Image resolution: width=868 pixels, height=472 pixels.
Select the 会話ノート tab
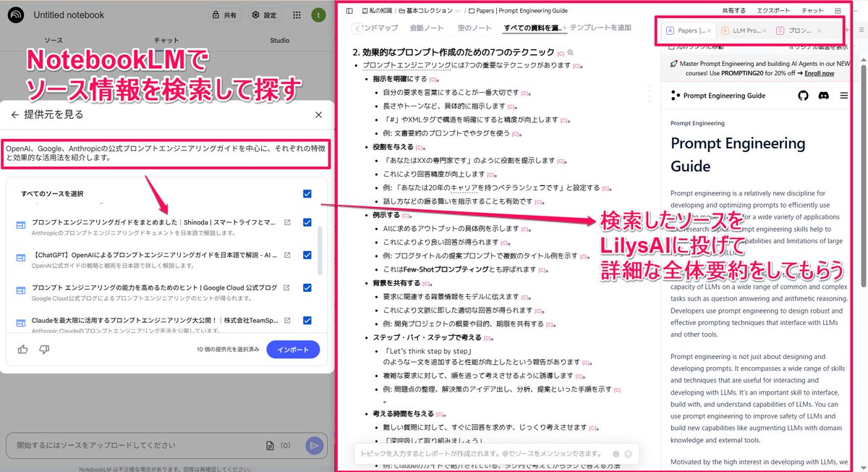click(427, 28)
